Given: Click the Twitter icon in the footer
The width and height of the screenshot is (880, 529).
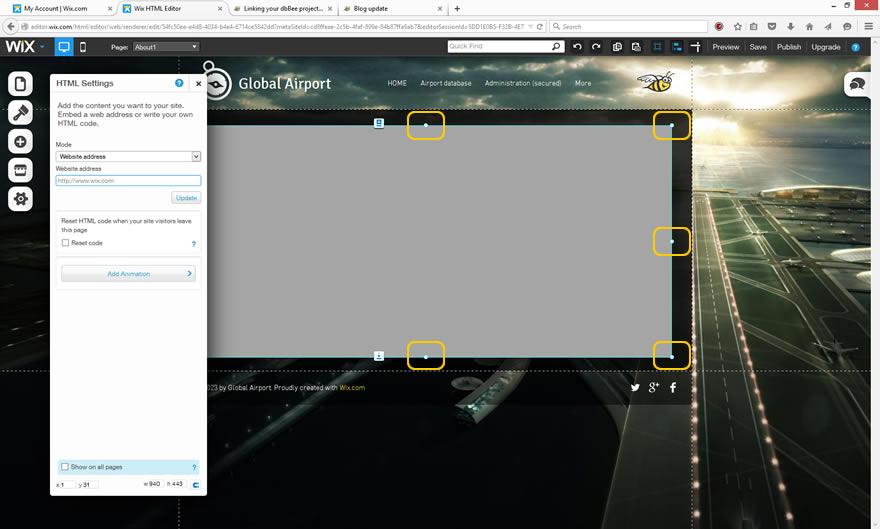Looking at the screenshot, I should coord(635,387).
